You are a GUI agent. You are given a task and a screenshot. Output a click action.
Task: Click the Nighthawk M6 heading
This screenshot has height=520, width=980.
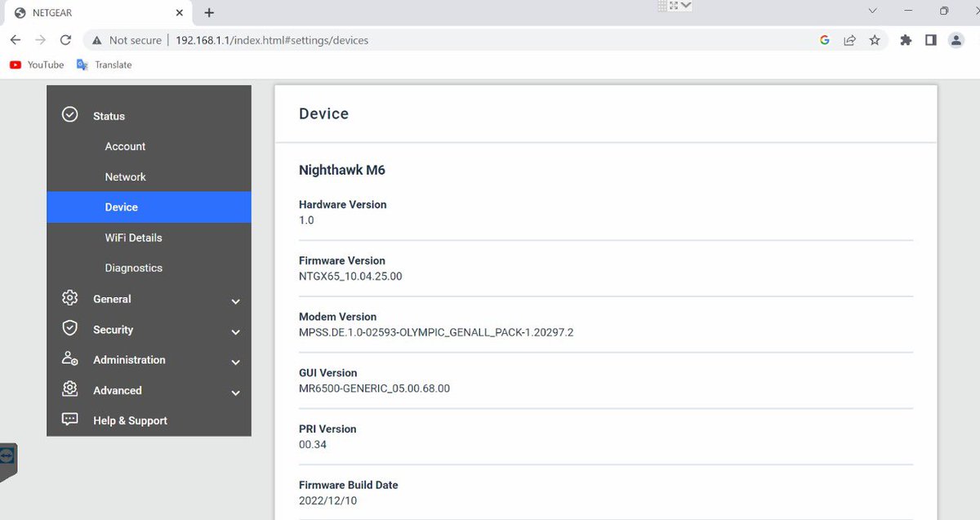[x=342, y=170]
